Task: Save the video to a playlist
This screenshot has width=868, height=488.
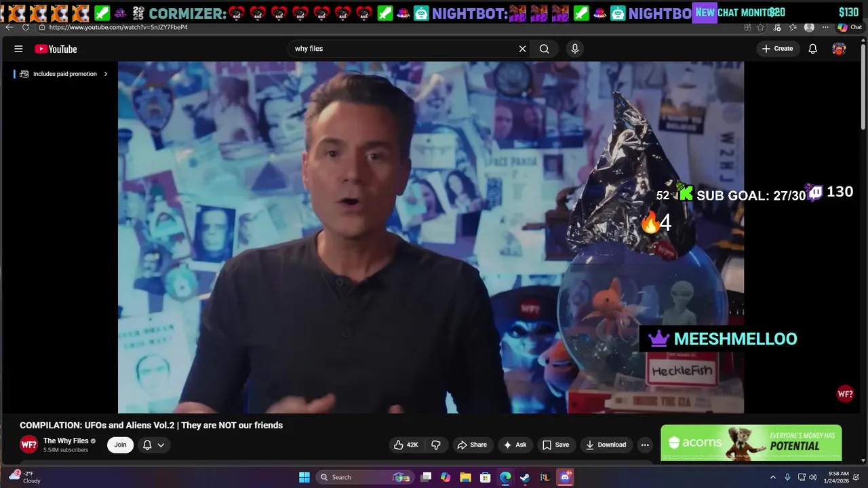Action: 555,445
